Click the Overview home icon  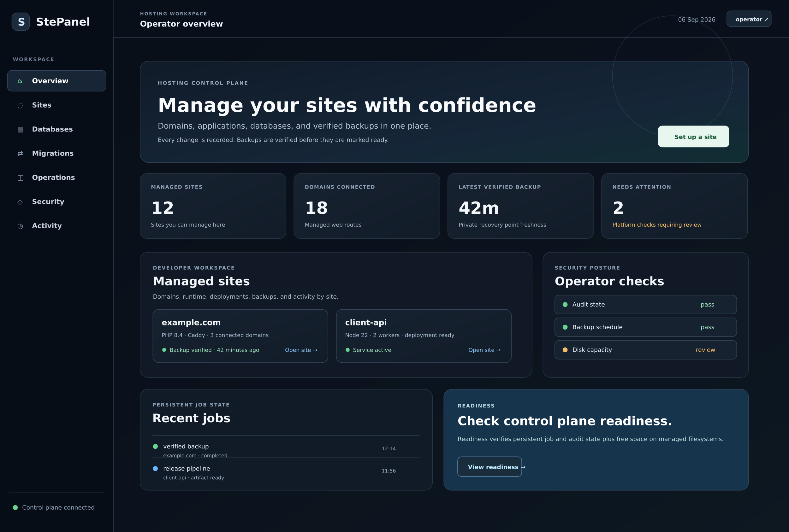click(20, 81)
